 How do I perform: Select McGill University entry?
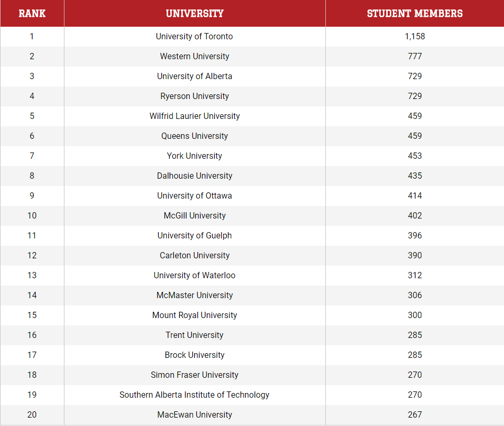tap(195, 216)
